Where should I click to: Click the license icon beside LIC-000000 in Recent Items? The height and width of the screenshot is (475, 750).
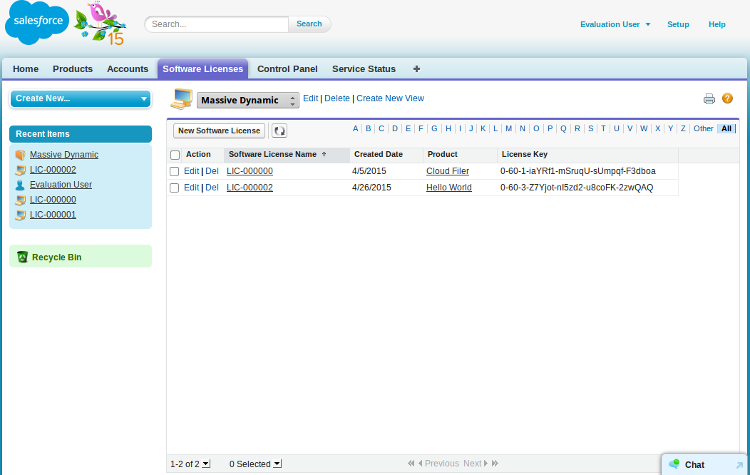(x=20, y=200)
